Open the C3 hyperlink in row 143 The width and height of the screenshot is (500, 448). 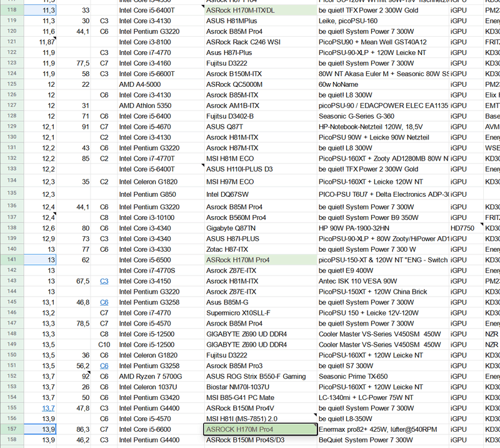(104, 281)
